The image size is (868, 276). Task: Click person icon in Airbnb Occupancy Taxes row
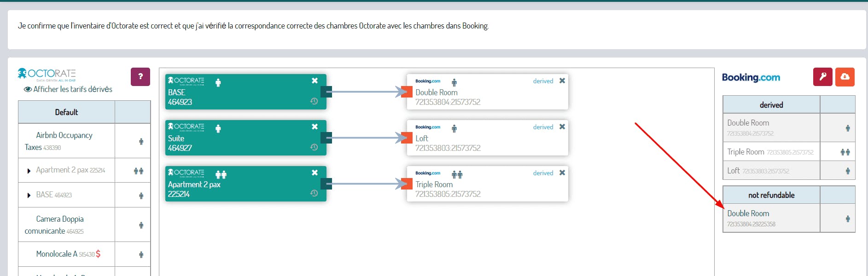pos(141,141)
